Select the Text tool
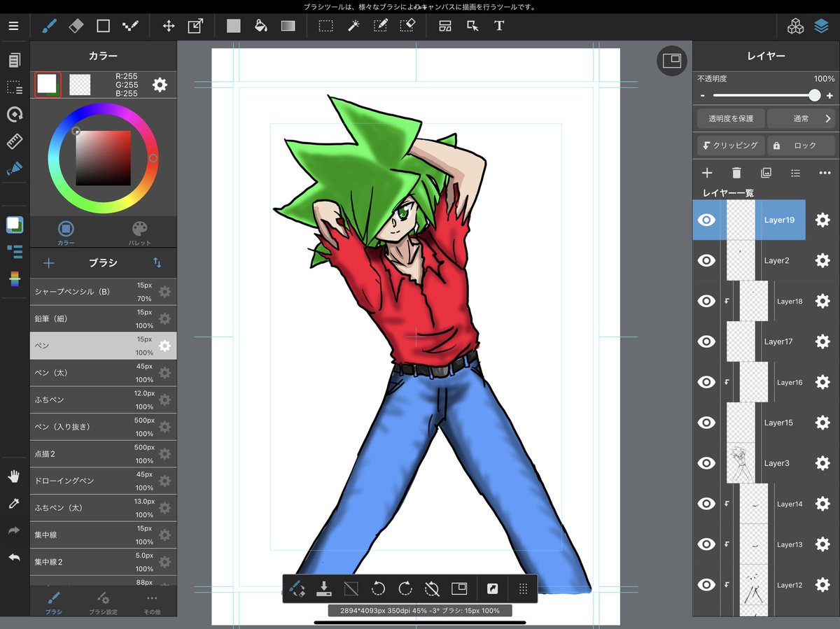Screen dimensions: 840x629 (x=499, y=26)
